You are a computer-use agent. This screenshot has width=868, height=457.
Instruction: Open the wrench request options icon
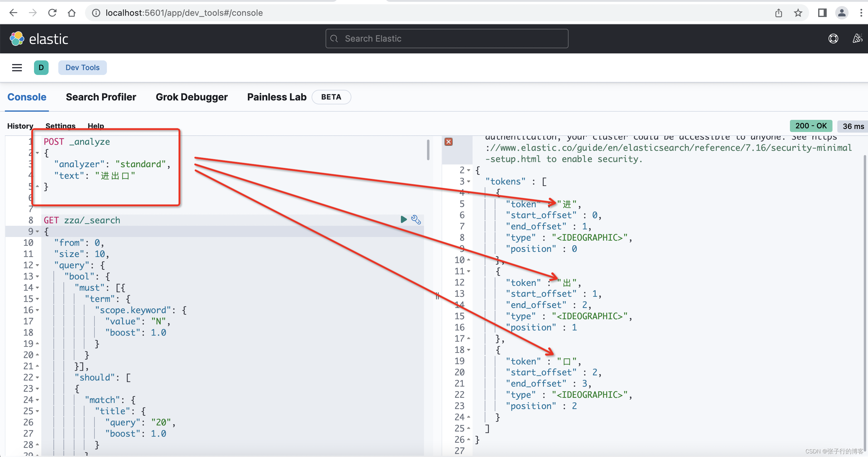click(416, 220)
